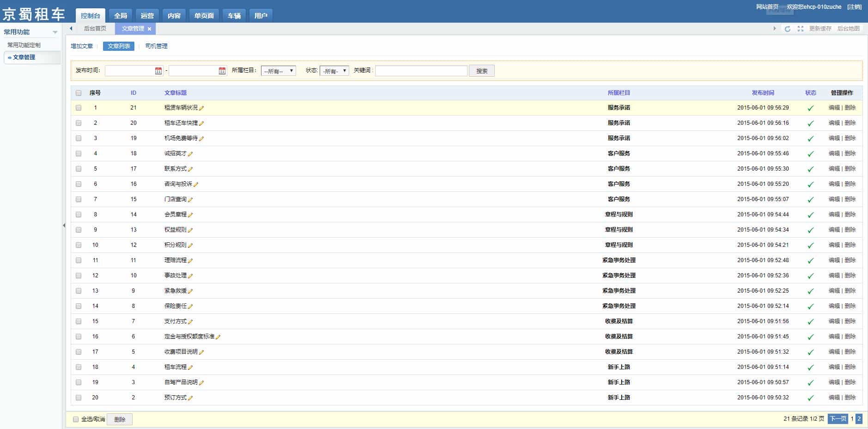Switch to the 运营 top menu tab
This screenshot has height=429, width=868.
pyautogui.click(x=147, y=16)
